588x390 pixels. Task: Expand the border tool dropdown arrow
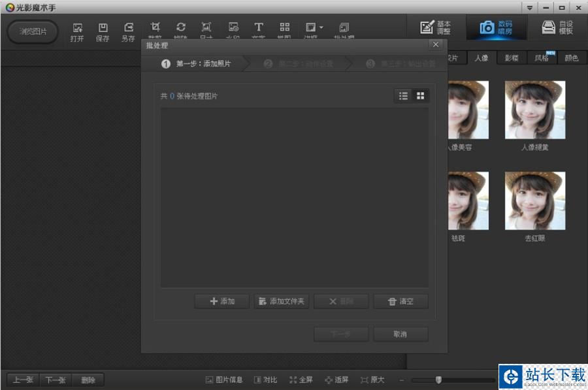(321, 27)
